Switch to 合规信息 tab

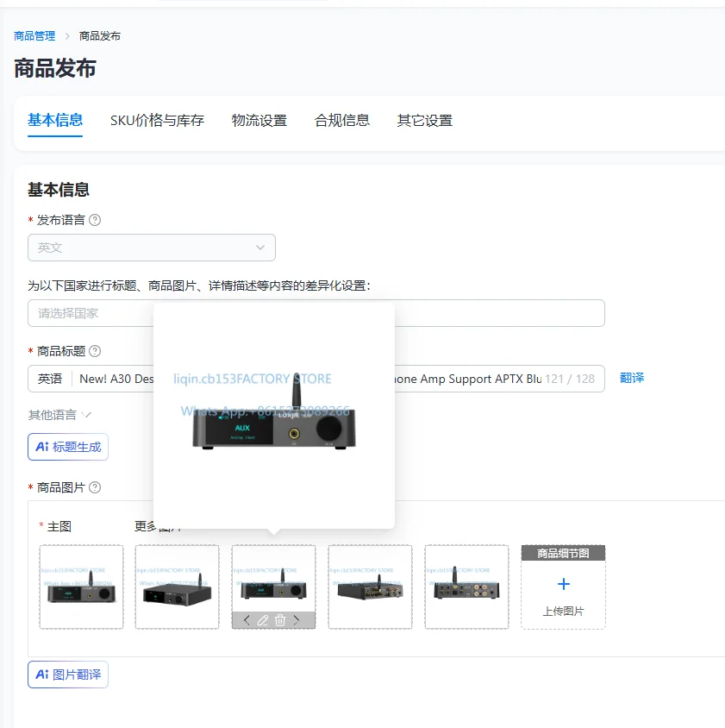tap(342, 120)
